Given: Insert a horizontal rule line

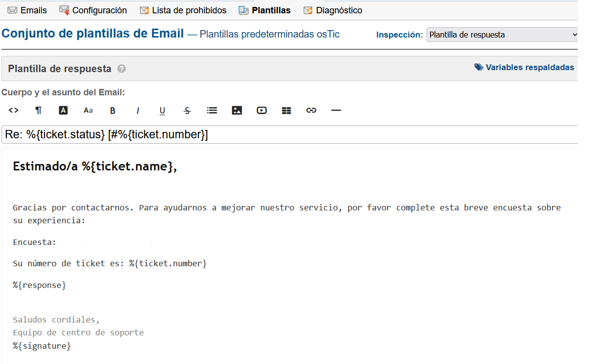Looking at the screenshot, I should (x=336, y=111).
